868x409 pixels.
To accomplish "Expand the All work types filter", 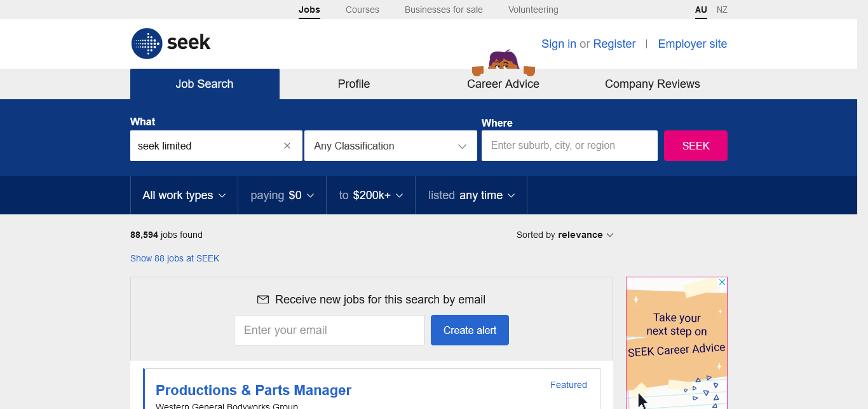I will [184, 195].
